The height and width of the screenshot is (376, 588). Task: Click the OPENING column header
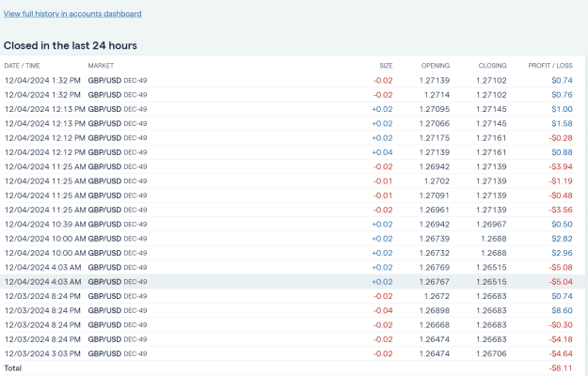click(436, 66)
